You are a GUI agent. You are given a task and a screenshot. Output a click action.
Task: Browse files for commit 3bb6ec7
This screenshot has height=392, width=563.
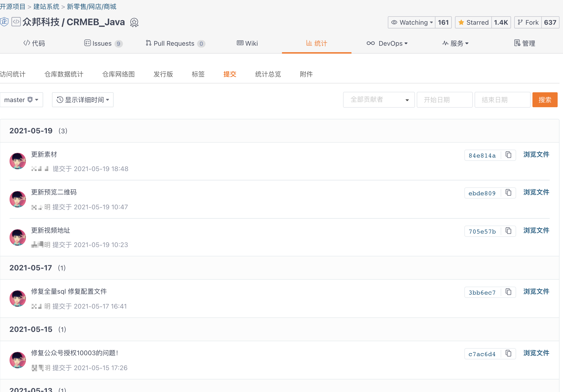pyautogui.click(x=536, y=292)
